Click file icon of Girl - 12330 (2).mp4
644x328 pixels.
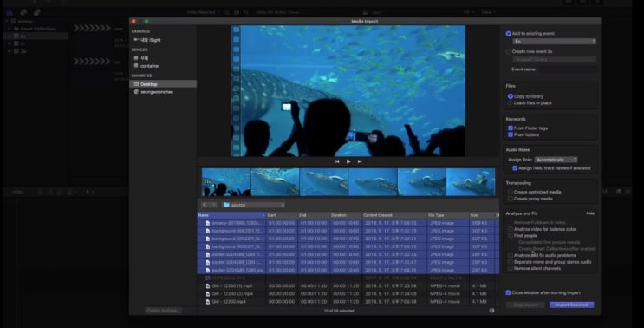pyautogui.click(x=208, y=293)
